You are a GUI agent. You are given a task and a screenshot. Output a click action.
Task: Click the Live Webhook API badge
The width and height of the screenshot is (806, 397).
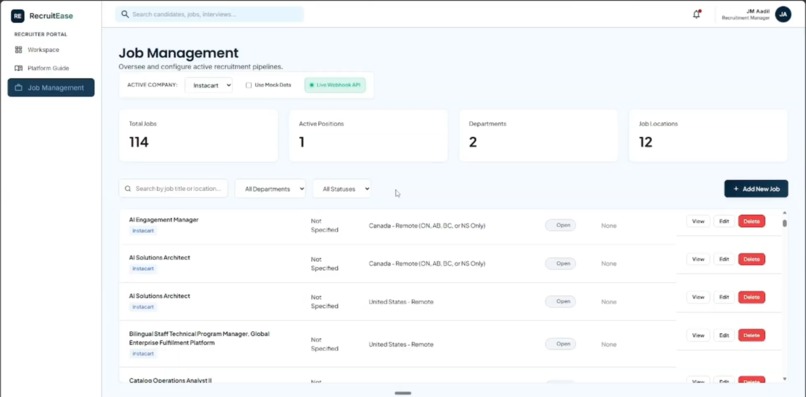pyautogui.click(x=335, y=85)
